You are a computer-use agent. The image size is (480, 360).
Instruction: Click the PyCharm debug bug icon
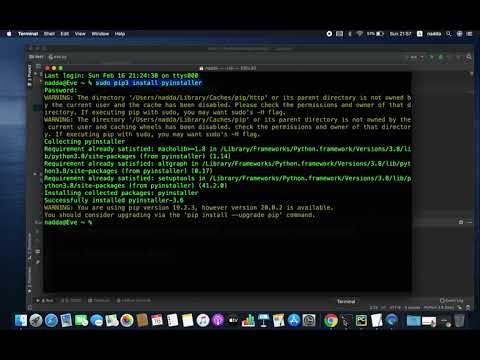pos(440,57)
